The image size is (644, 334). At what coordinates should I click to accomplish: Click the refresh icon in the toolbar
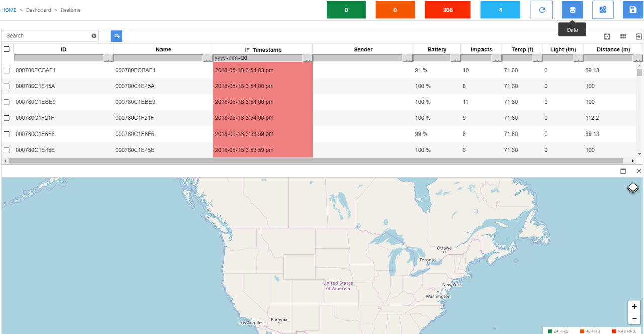[x=541, y=10]
